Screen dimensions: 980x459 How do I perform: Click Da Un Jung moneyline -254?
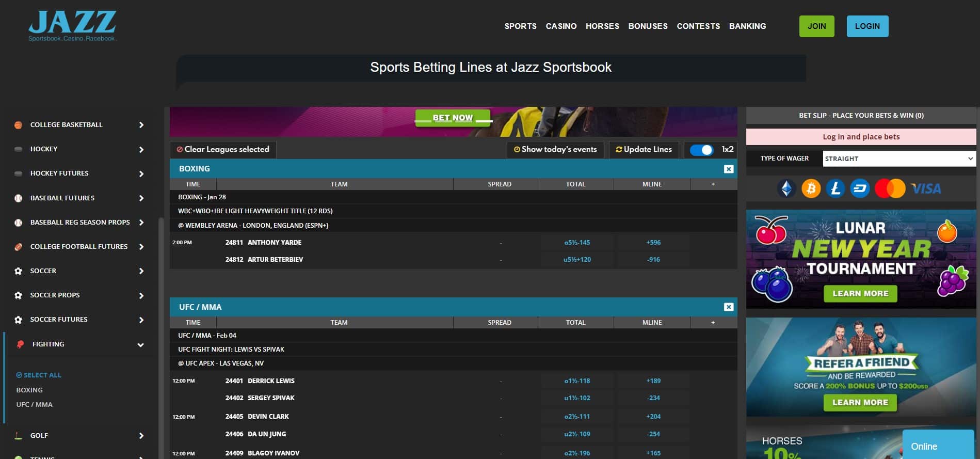coord(653,434)
